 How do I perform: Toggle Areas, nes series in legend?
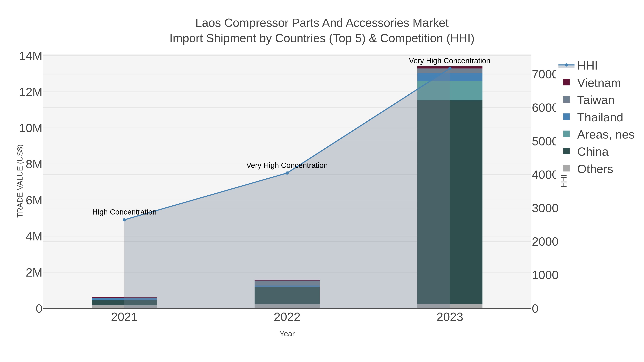point(599,135)
